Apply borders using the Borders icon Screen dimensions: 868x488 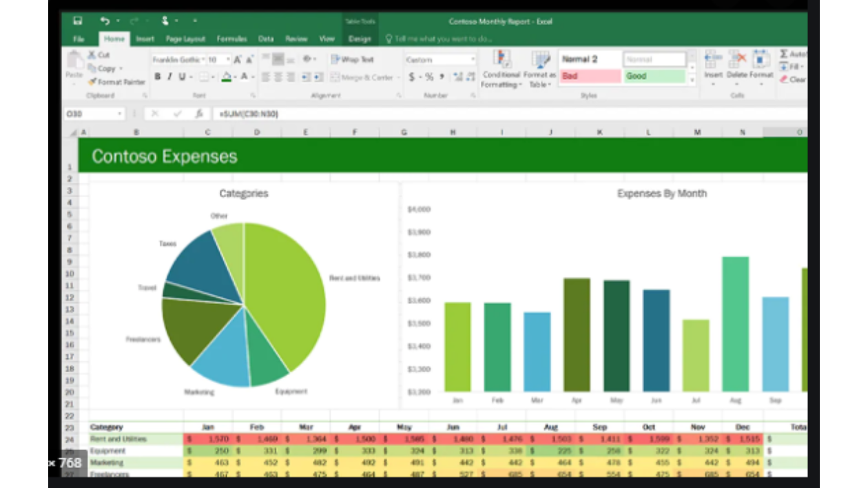point(204,77)
